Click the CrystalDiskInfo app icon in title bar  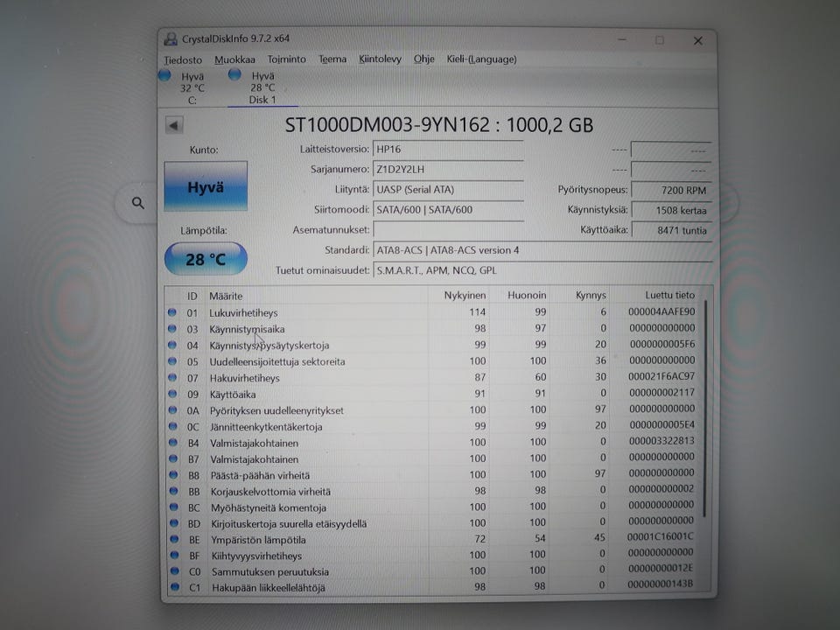tap(171, 38)
